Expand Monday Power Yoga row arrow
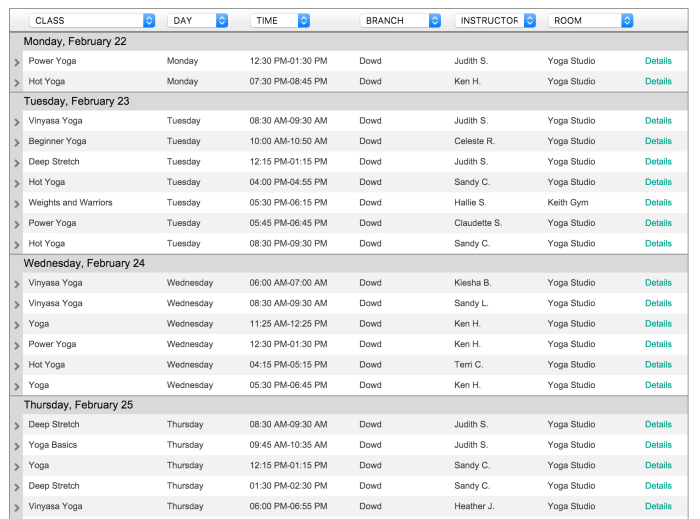The height and width of the screenshot is (519, 700). click(16, 62)
